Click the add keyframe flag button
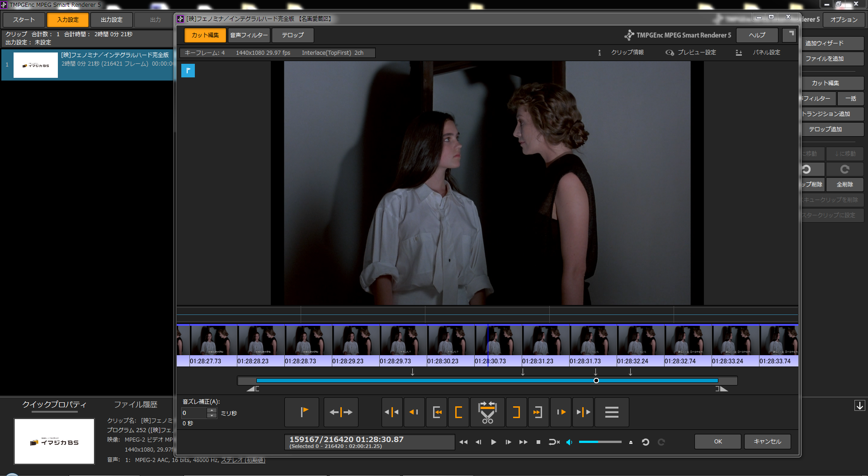 point(302,412)
